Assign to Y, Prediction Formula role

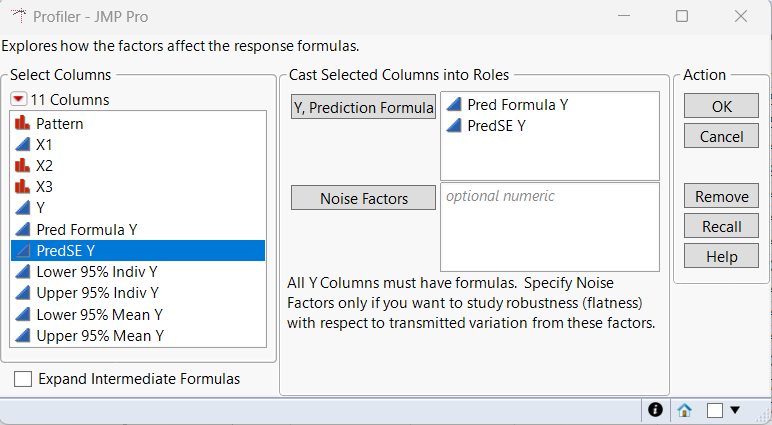363,107
